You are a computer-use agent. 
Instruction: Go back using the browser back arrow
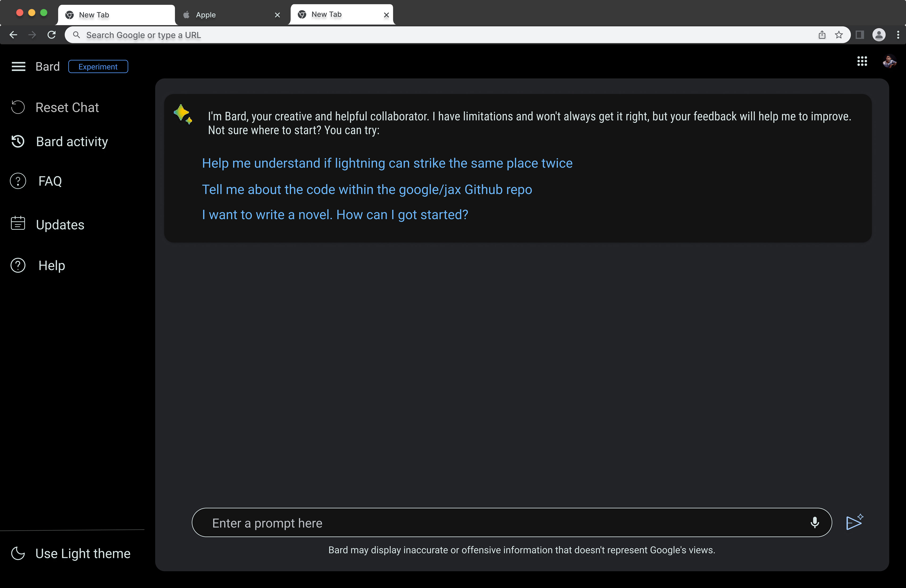[13, 35]
